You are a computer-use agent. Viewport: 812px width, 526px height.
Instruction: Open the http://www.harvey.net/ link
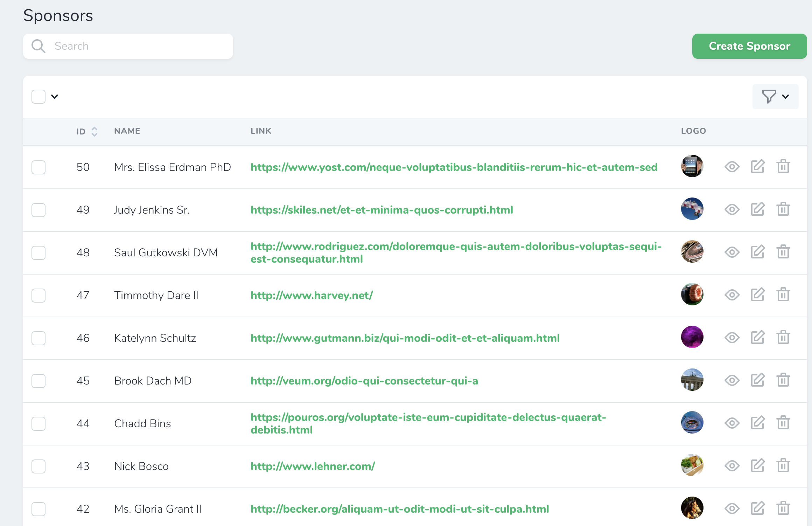tap(311, 295)
